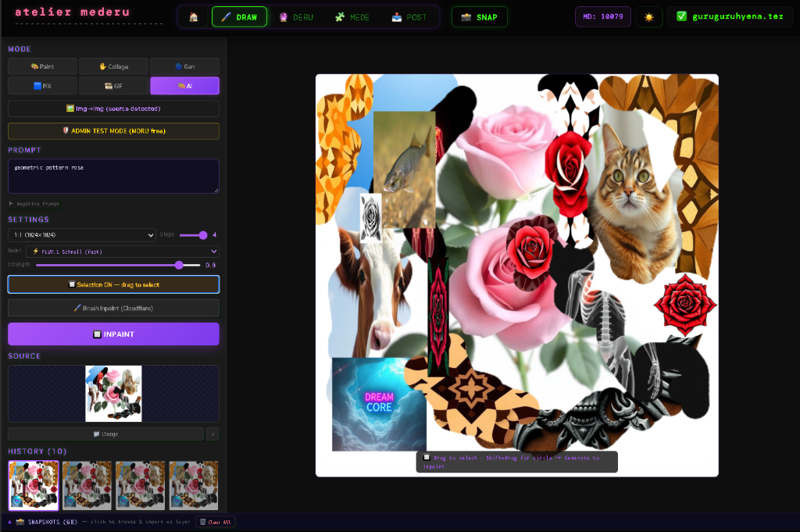Select PIX mode
The image size is (800, 532).
pyautogui.click(x=42, y=86)
